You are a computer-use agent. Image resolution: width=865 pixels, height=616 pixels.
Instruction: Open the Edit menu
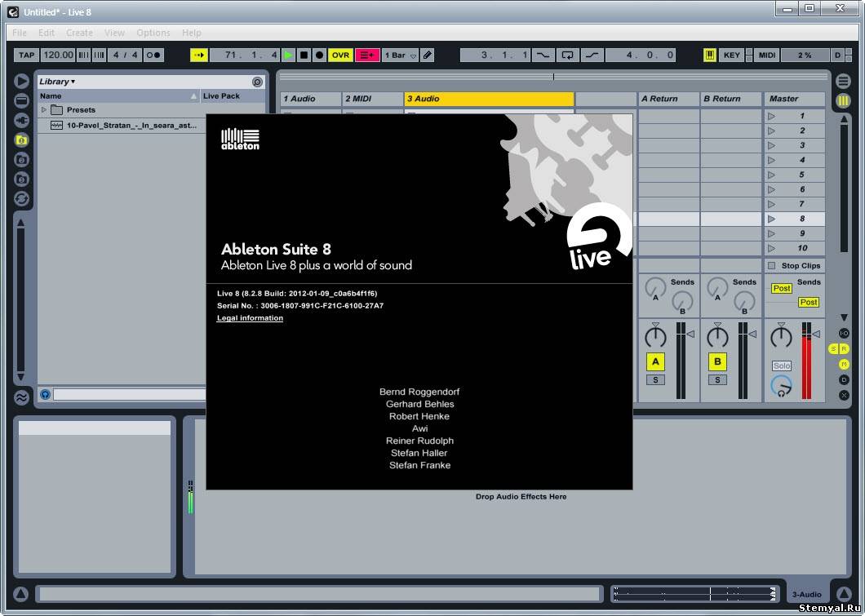(47, 33)
